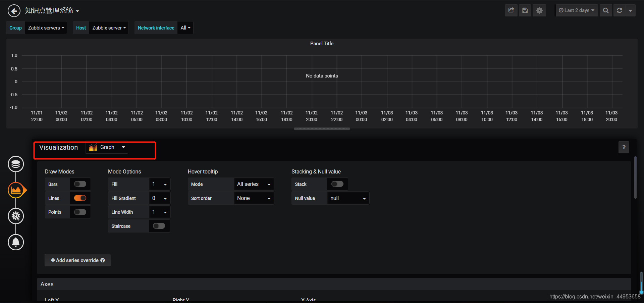644x303 pixels.
Task: Open the Null value dropdown
Action: (x=348, y=198)
